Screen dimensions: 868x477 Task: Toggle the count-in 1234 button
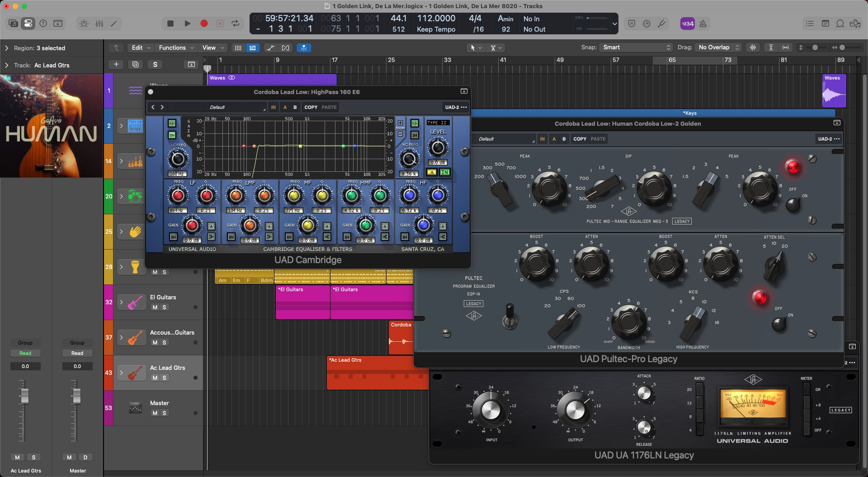687,24
